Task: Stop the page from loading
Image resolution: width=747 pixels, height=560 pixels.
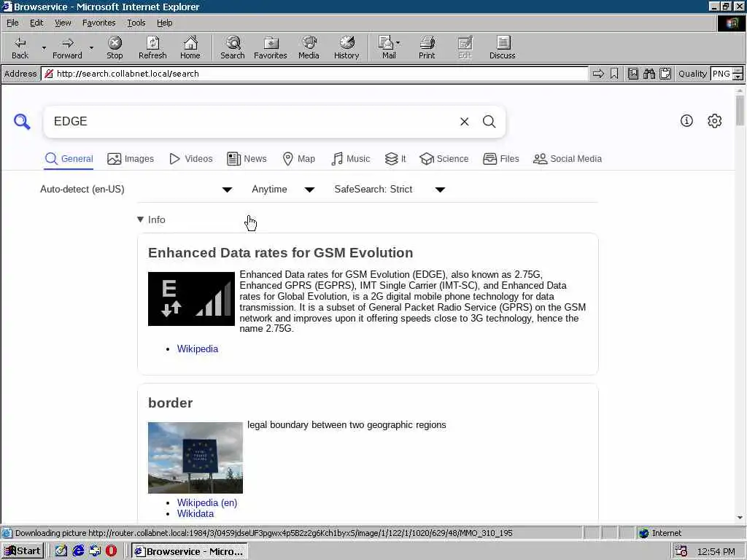Action: 115,47
